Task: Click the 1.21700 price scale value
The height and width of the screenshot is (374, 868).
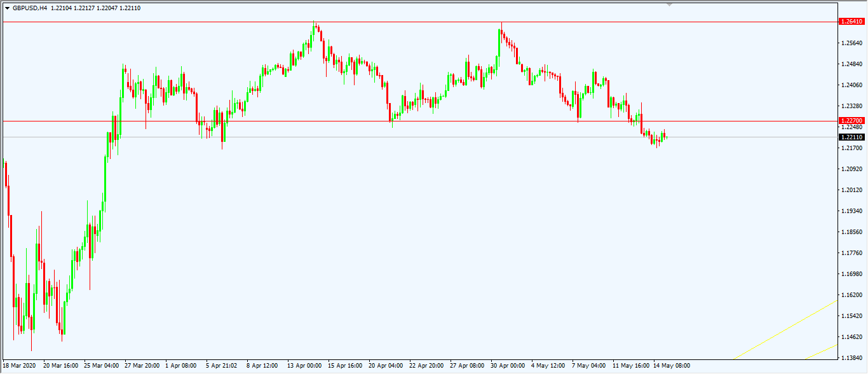Action: [851, 148]
